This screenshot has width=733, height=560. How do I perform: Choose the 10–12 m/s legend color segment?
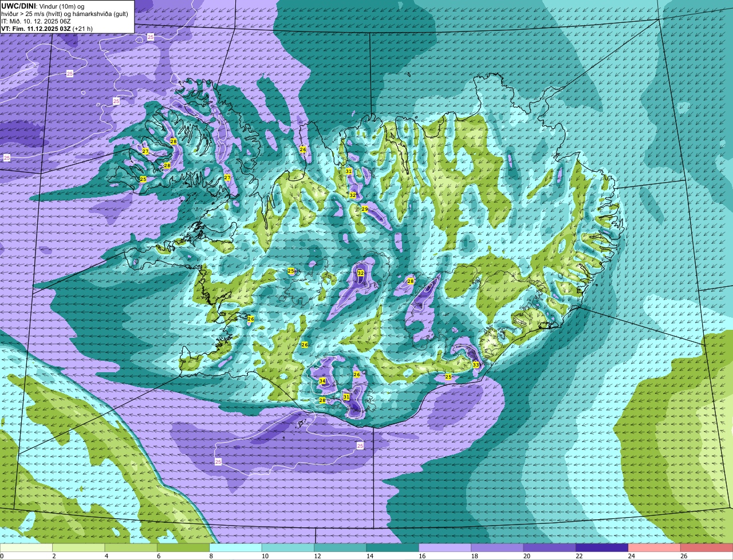pos(288,548)
